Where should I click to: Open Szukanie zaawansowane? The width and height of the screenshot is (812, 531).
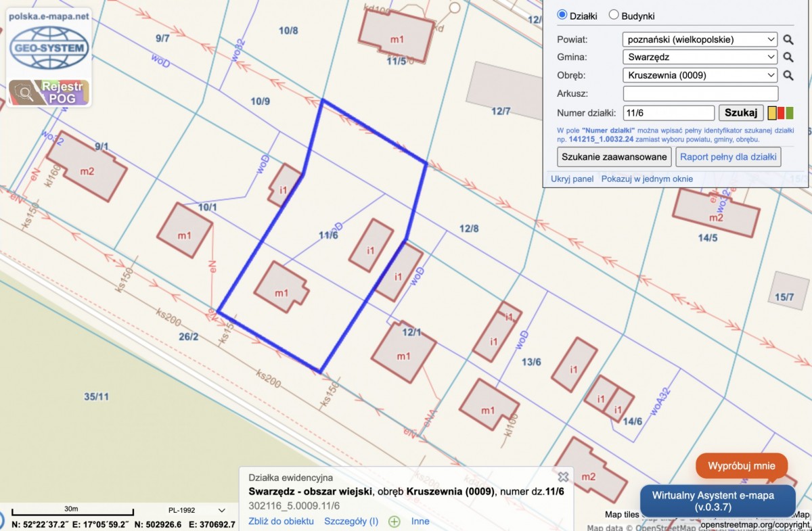click(x=614, y=157)
